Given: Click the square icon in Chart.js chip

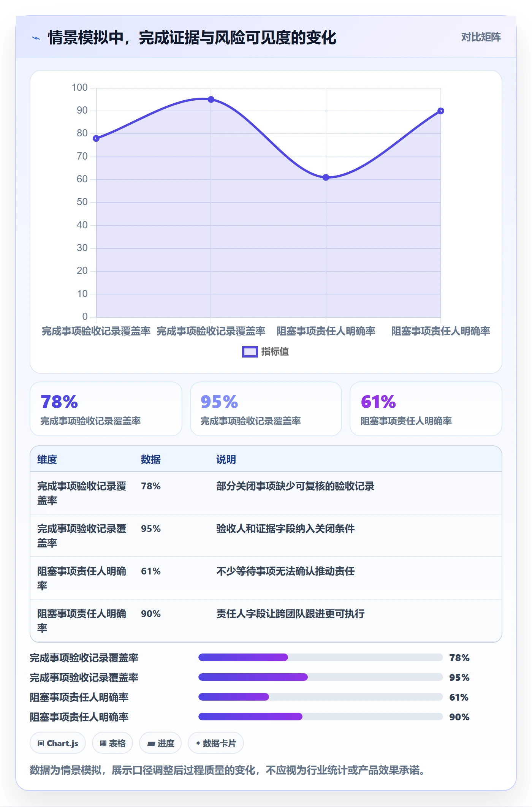Looking at the screenshot, I should click(41, 744).
